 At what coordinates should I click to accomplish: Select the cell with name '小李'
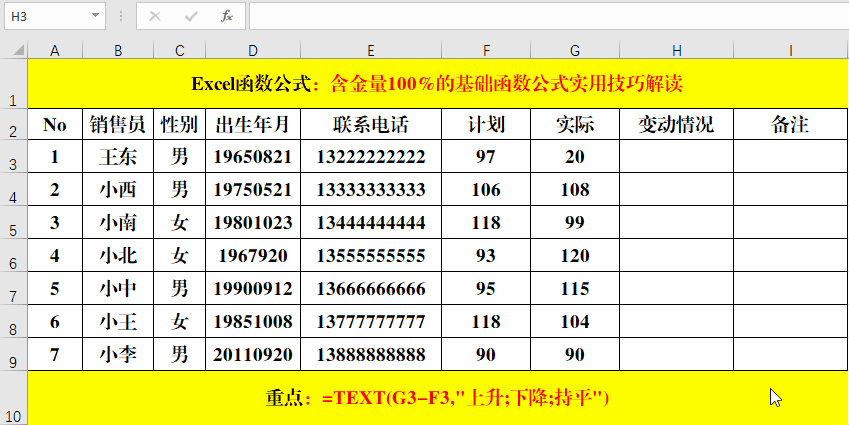pos(118,355)
